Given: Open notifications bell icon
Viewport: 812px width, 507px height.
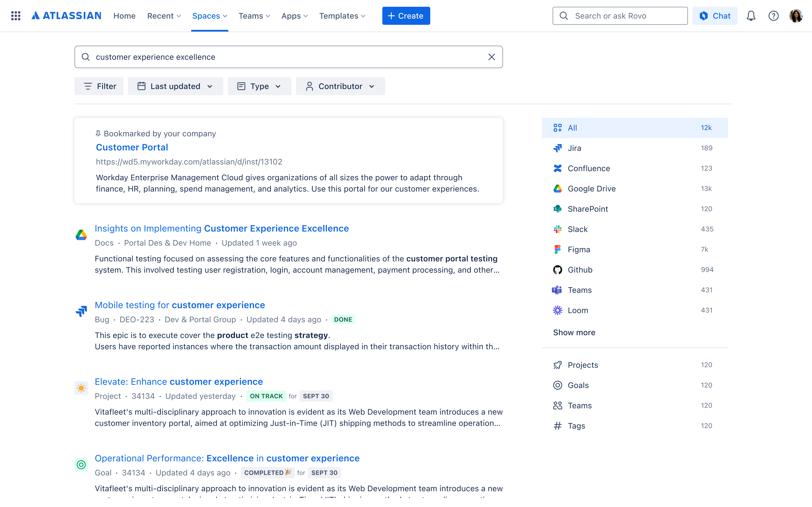Looking at the screenshot, I should 751,15.
